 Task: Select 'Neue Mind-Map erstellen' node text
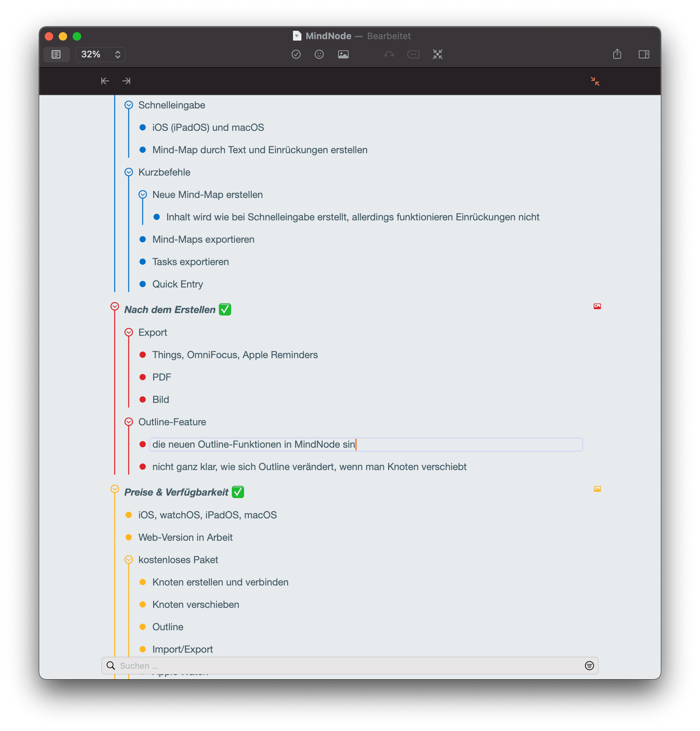pyautogui.click(x=207, y=195)
